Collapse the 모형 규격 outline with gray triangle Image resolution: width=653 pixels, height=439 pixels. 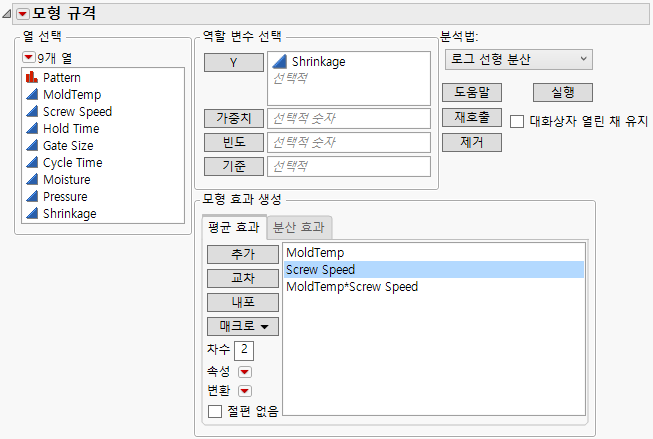pos(7,14)
